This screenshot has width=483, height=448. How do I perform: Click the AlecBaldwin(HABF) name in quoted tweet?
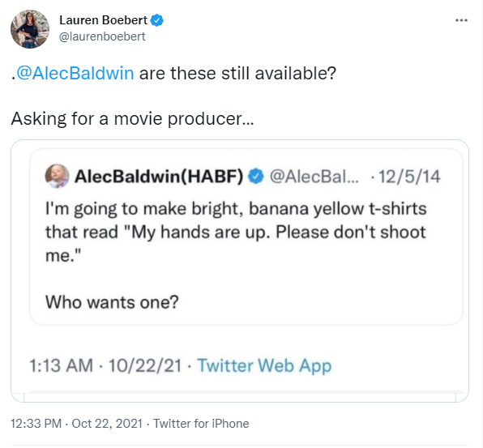159,177
